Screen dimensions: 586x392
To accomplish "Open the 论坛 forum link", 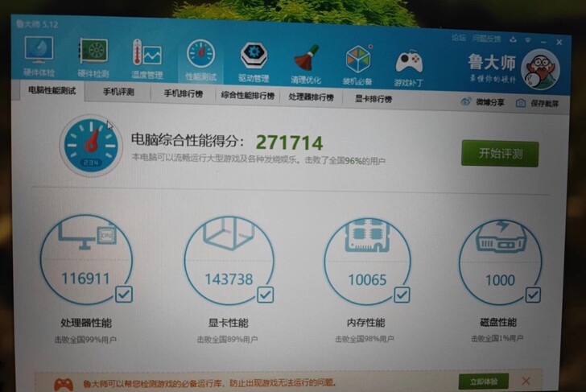I will [x=459, y=38].
